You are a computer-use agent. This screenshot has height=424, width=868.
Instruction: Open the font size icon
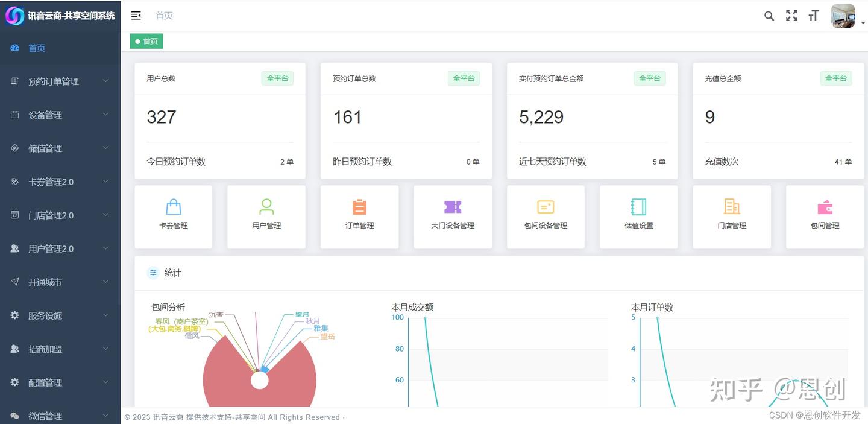814,16
